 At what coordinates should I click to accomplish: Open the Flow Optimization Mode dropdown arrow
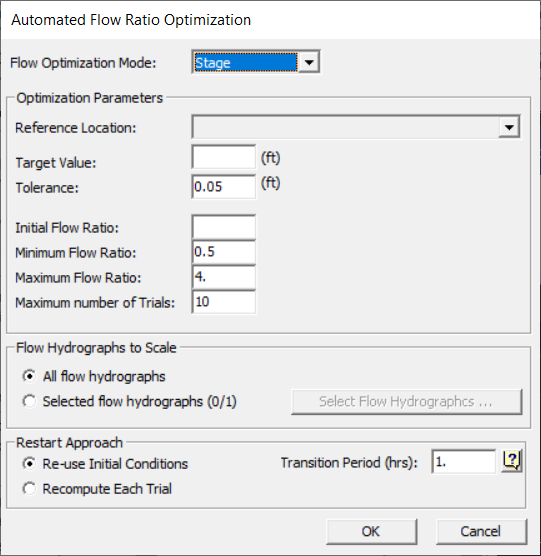click(309, 62)
